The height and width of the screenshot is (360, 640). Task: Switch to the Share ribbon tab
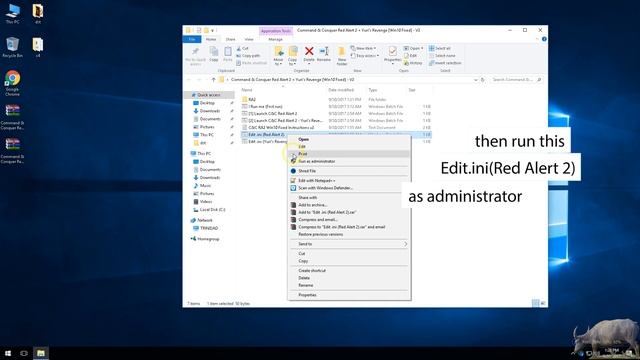(231, 39)
